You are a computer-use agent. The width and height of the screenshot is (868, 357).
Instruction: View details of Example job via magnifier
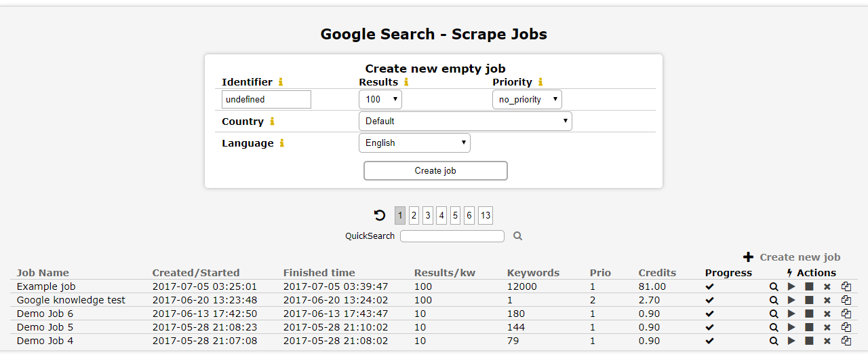tap(774, 286)
